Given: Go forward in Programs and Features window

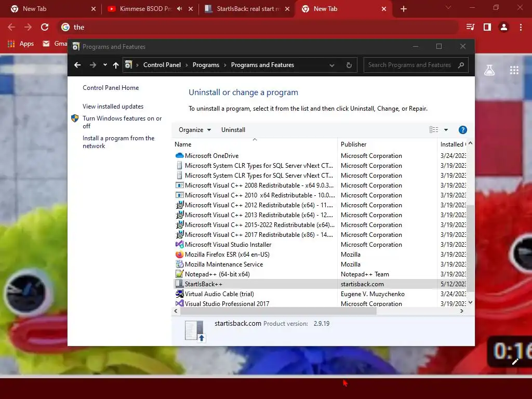Looking at the screenshot, I should tap(92, 65).
